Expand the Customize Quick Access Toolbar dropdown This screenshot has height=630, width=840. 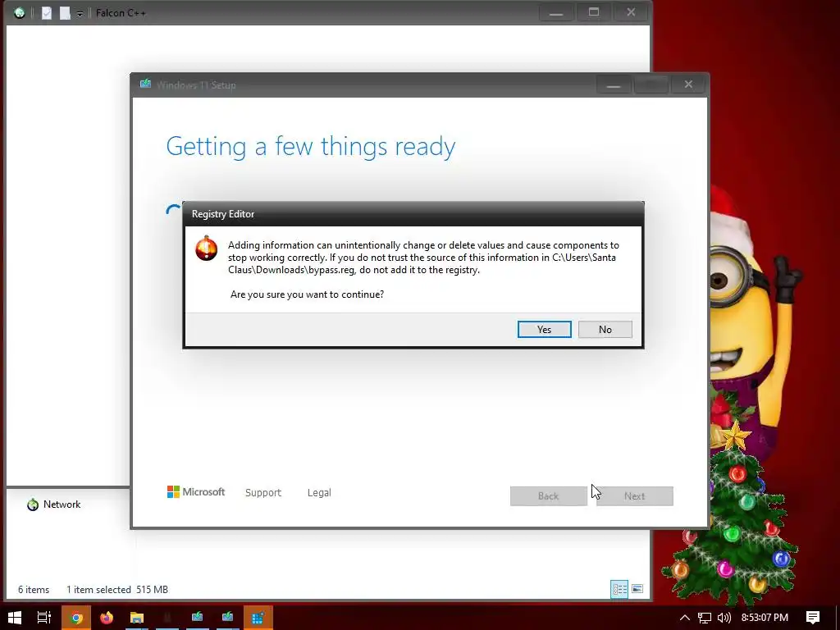pyautogui.click(x=80, y=14)
